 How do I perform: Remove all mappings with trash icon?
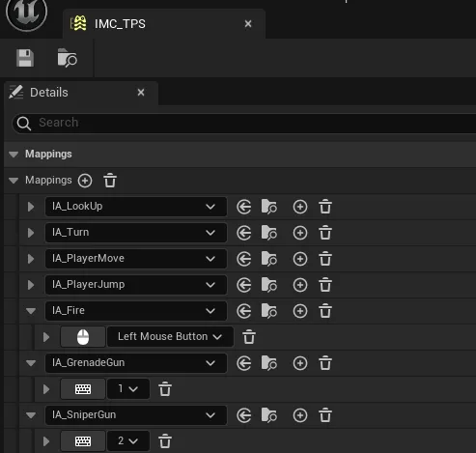tap(110, 181)
